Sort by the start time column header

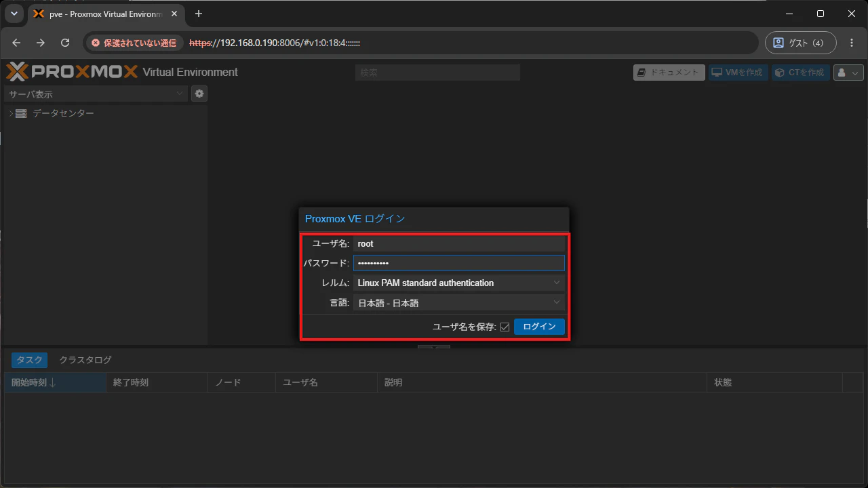pos(55,382)
